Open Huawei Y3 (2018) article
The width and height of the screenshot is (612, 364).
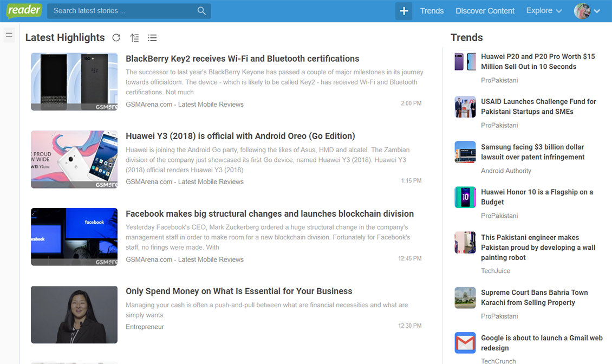click(240, 136)
